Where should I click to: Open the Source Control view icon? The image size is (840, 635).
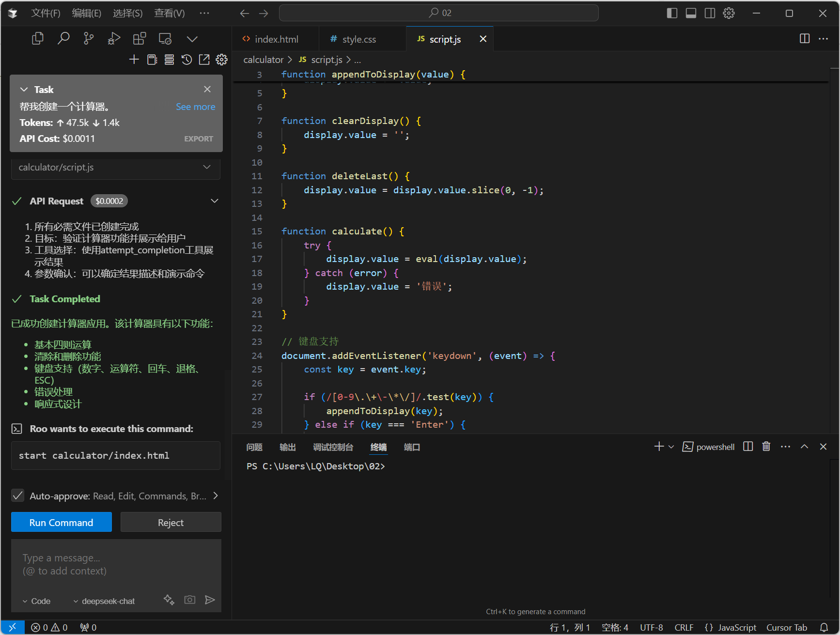89,38
